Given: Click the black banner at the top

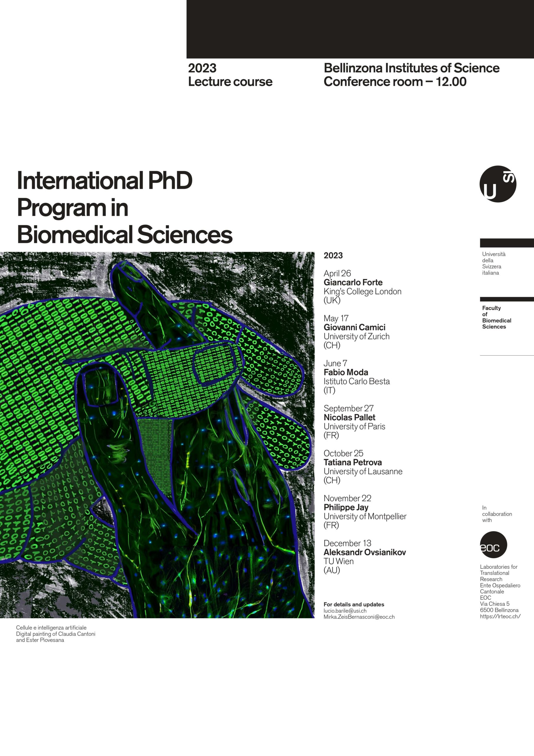Looking at the screenshot, I should (x=360, y=29).
